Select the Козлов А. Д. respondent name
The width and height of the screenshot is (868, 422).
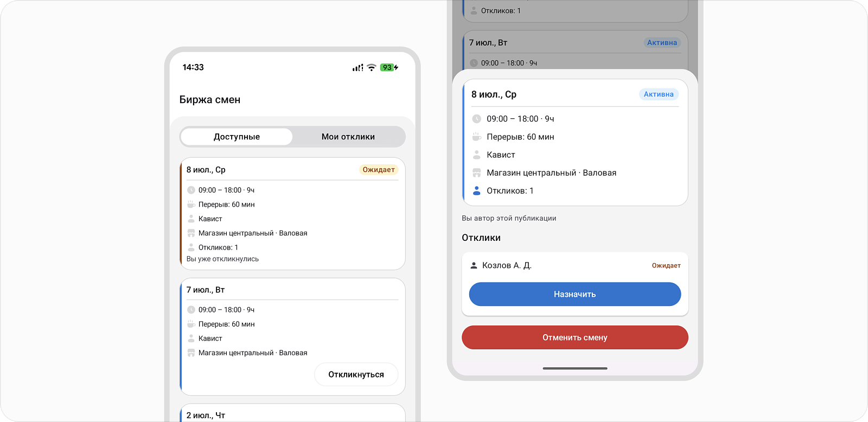(x=507, y=265)
